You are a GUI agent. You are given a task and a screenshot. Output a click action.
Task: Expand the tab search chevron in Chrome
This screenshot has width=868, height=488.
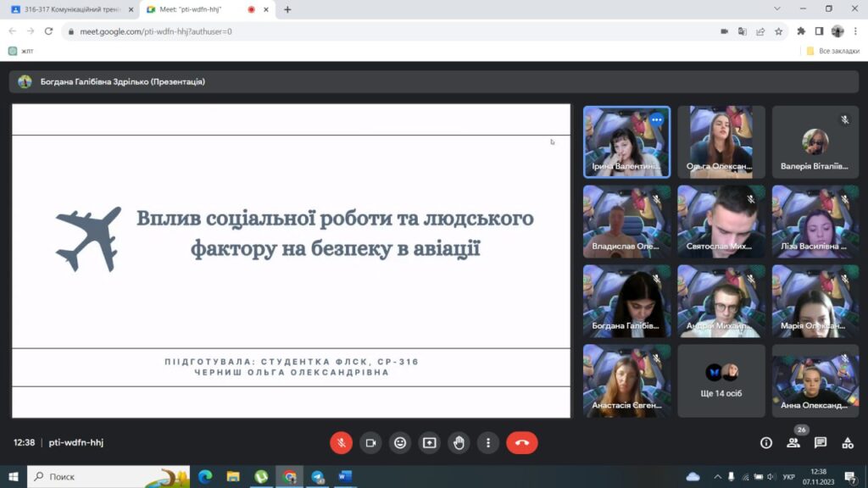tap(777, 8)
